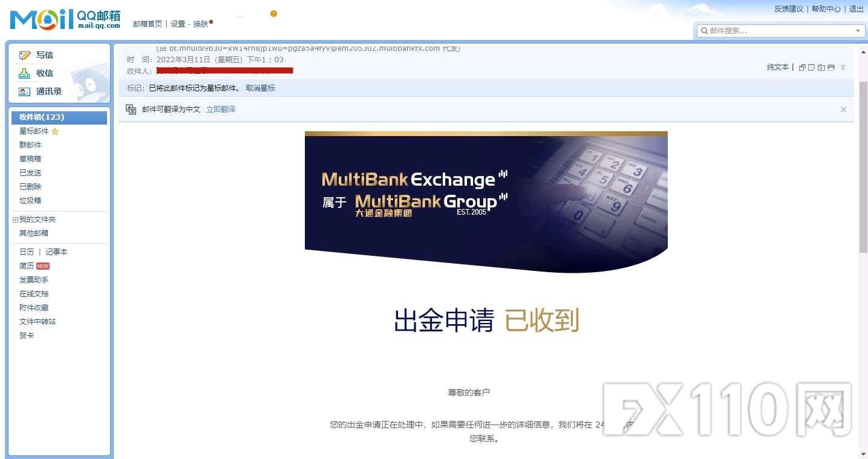Click the translate icon in translation bar
This screenshot has width=868, height=459.
pyautogui.click(x=131, y=109)
